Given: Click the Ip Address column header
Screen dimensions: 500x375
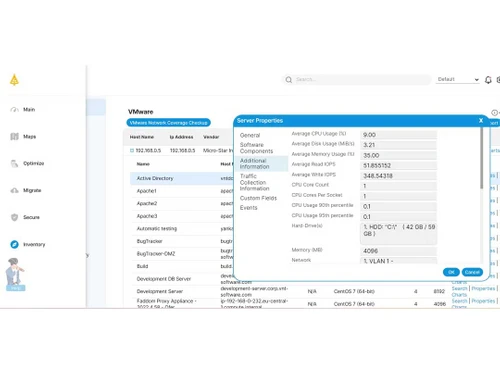Looking at the screenshot, I should point(181,137).
